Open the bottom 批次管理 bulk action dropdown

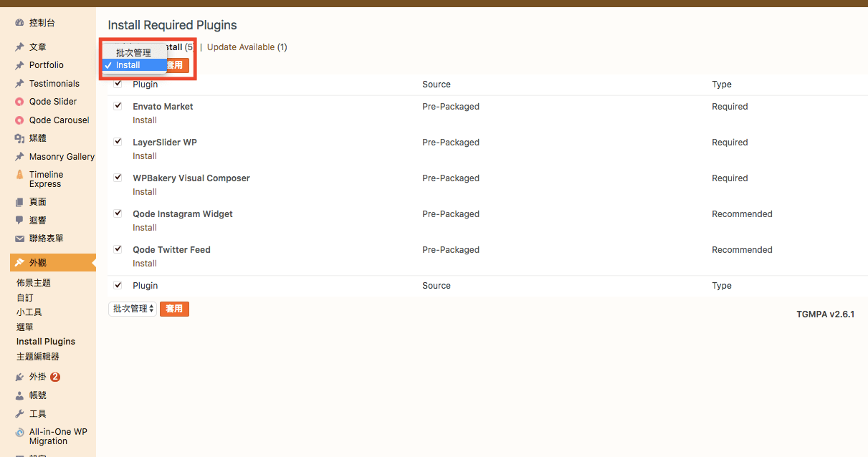[x=133, y=309]
